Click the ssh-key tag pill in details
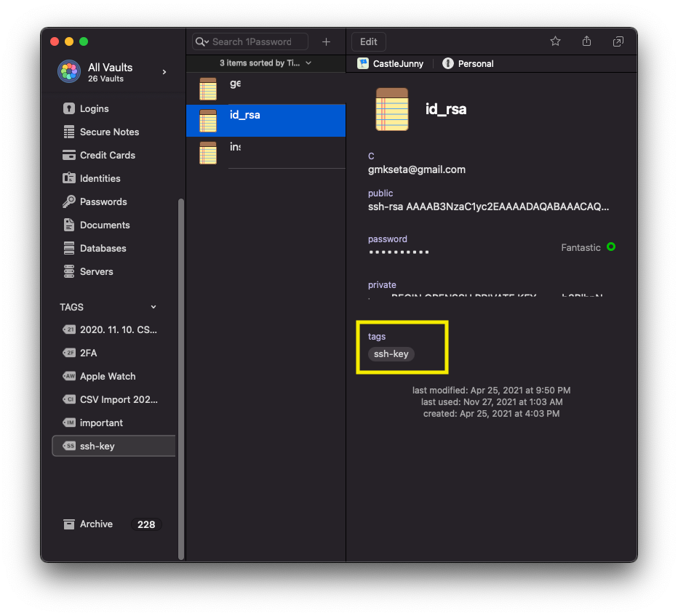 coord(391,354)
